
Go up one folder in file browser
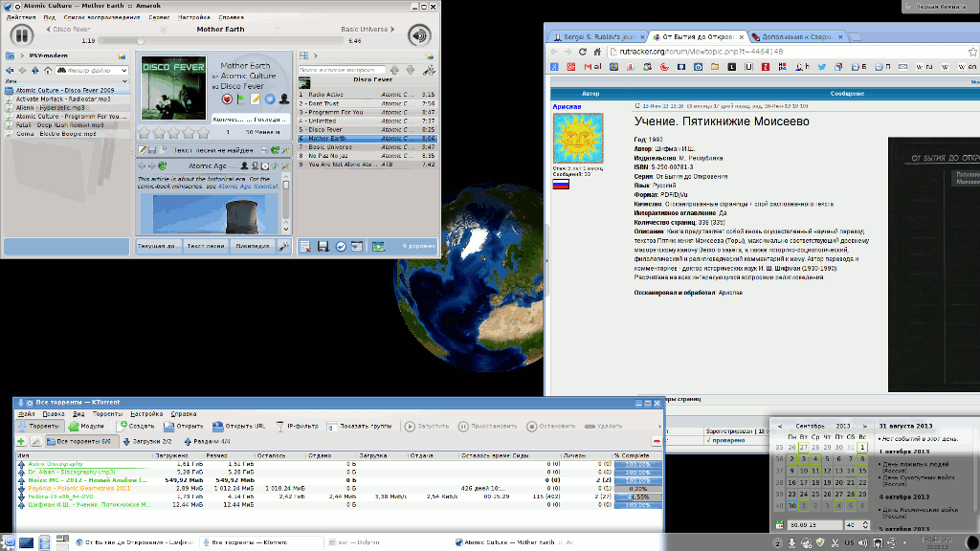tap(35, 71)
